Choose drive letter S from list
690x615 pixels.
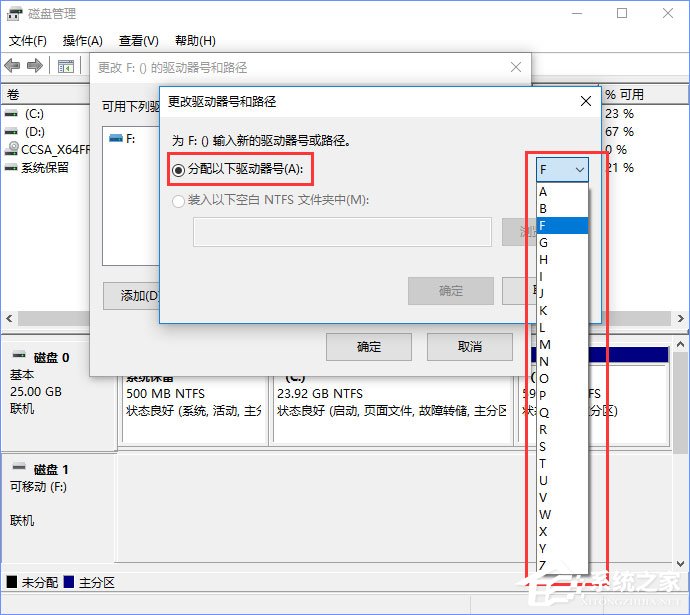click(562, 447)
